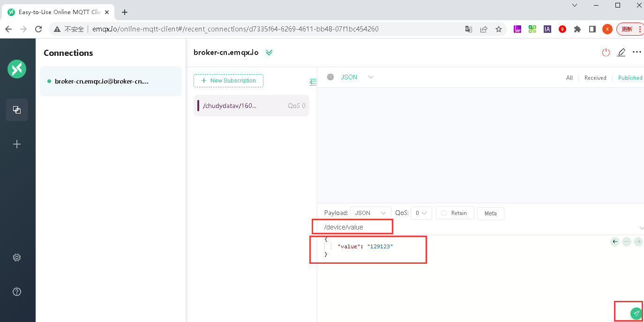Click the minus payload history button

coord(627,242)
